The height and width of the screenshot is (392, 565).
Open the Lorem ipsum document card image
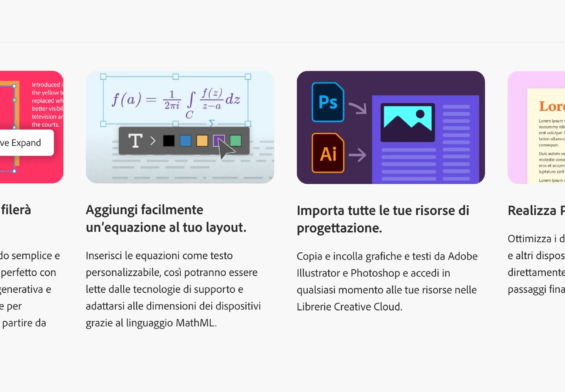point(536,127)
